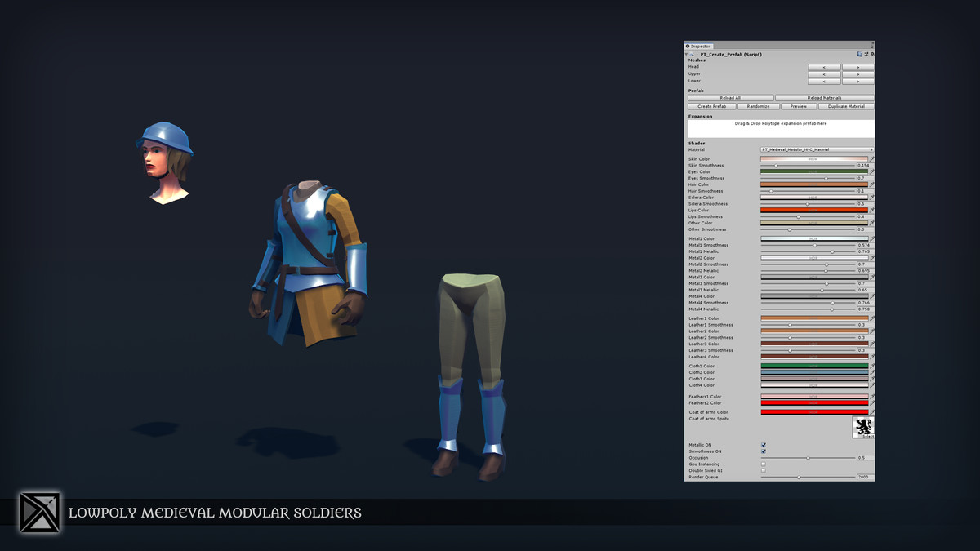Enable Double Sided GI
The image size is (980, 551).
coord(763,470)
